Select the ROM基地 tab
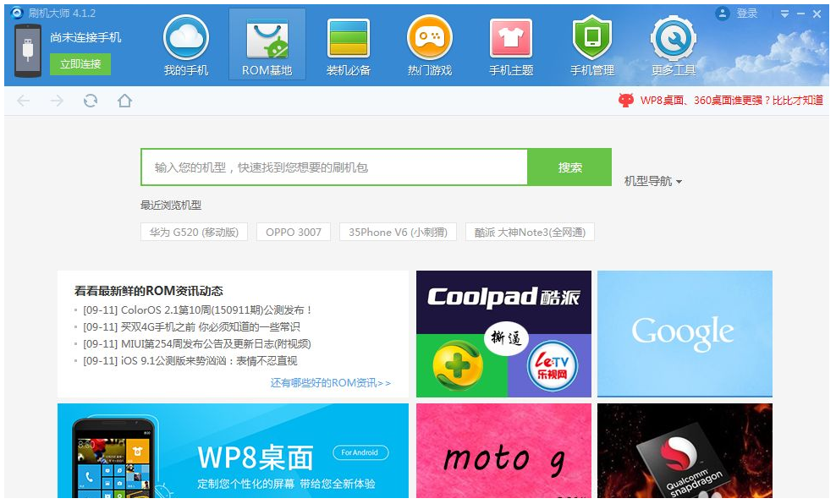The image size is (836, 504). (x=267, y=45)
